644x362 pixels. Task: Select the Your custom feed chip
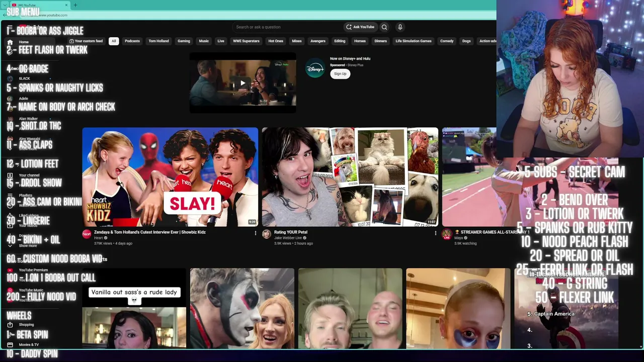pos(86,41)
